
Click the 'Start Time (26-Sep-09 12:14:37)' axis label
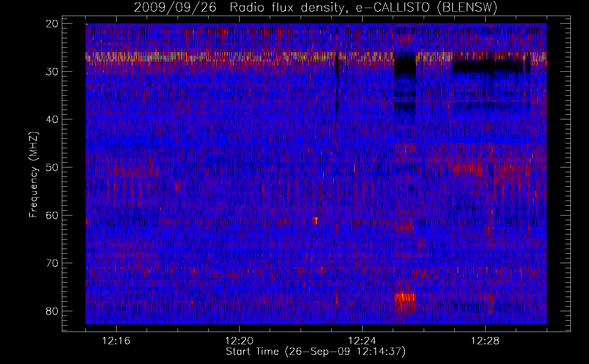(x=316, y=351)
